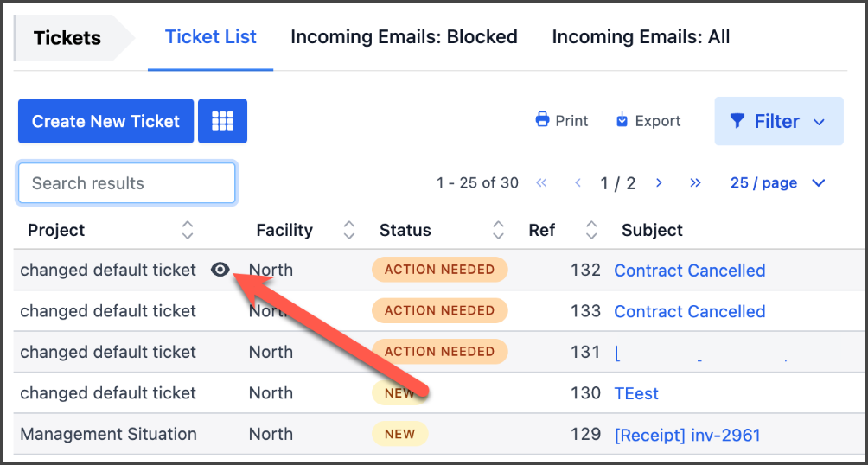Click the Print icon
The image size is (868, 465).
543,120
